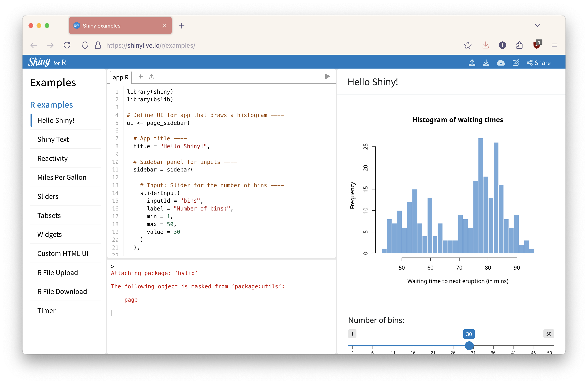
Task: Select the app.R file tab
Action: tap(120, 77)
